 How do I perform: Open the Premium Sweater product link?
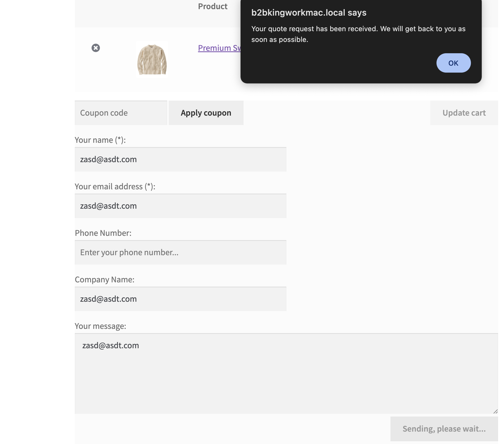(219, 48)
